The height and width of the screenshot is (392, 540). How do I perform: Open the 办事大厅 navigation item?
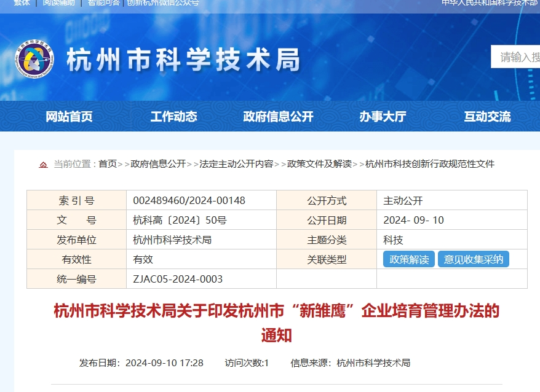click(383, 117)
